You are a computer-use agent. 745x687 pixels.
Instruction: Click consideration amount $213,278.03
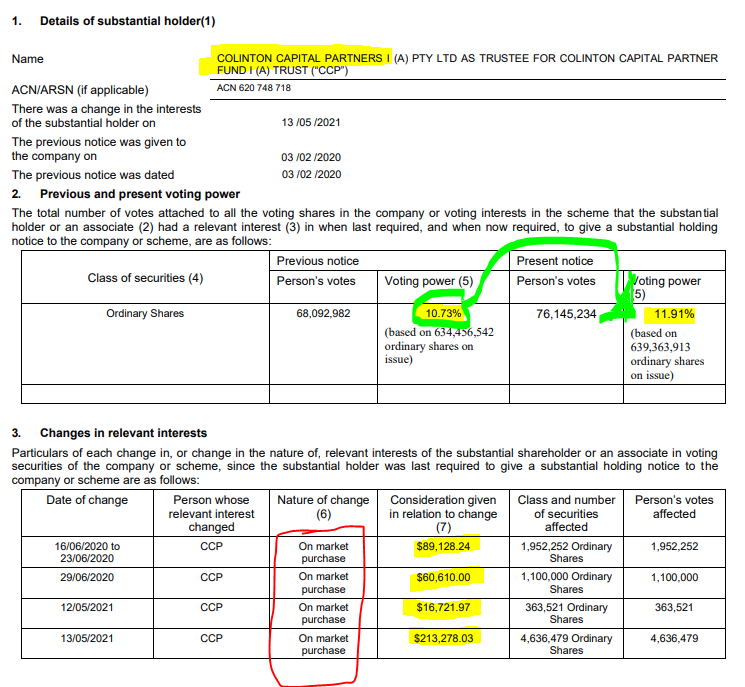443,638
